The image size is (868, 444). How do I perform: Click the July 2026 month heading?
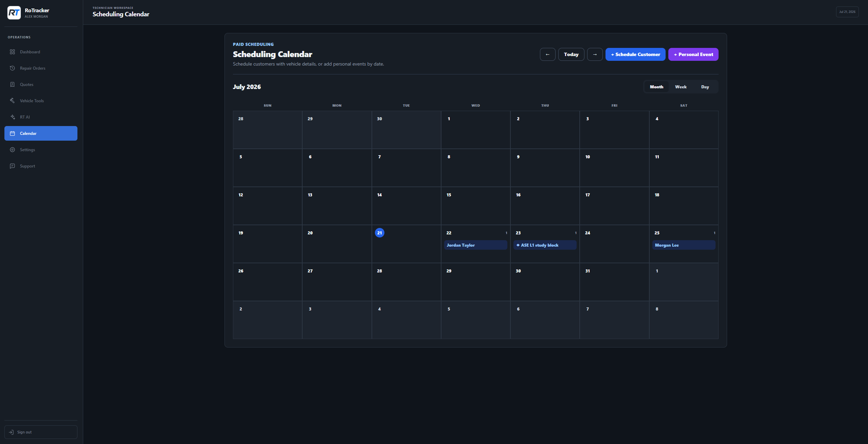(247, 87)
